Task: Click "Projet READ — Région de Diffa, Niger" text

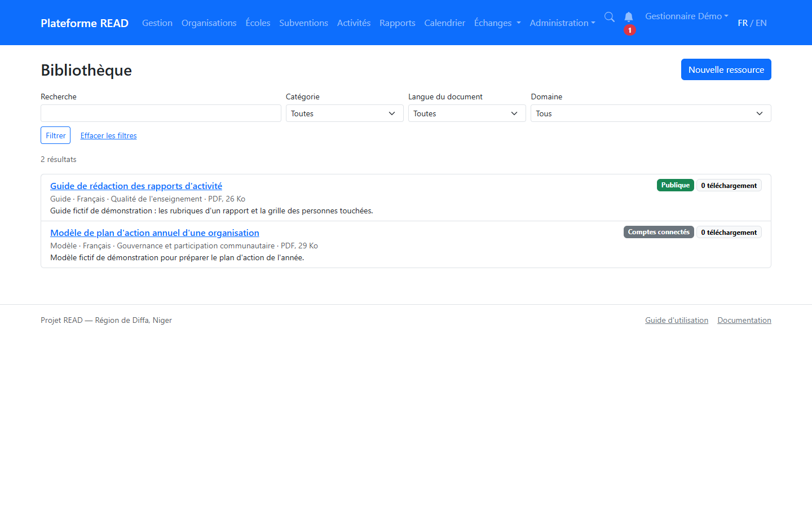Action: point(106,320)
